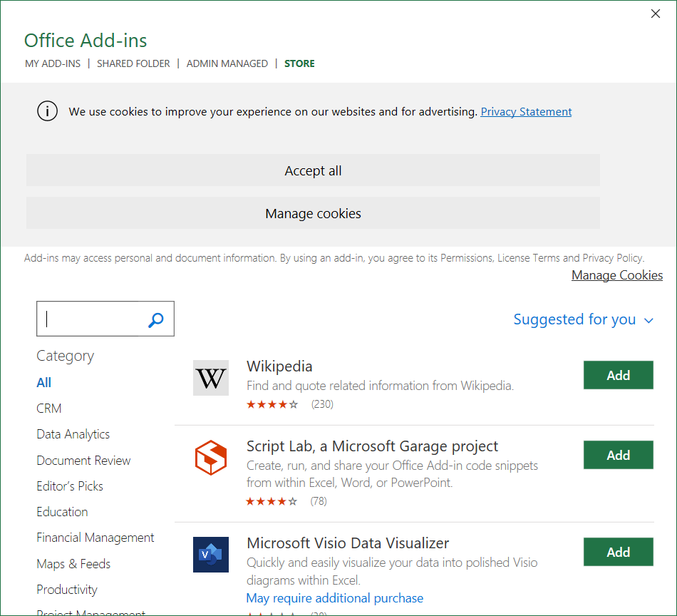The width and height of the screenshot is (677, 616).
Task: Click the Script Lab add-in icon
Action: pyautogui.click(x=211, y=458)
